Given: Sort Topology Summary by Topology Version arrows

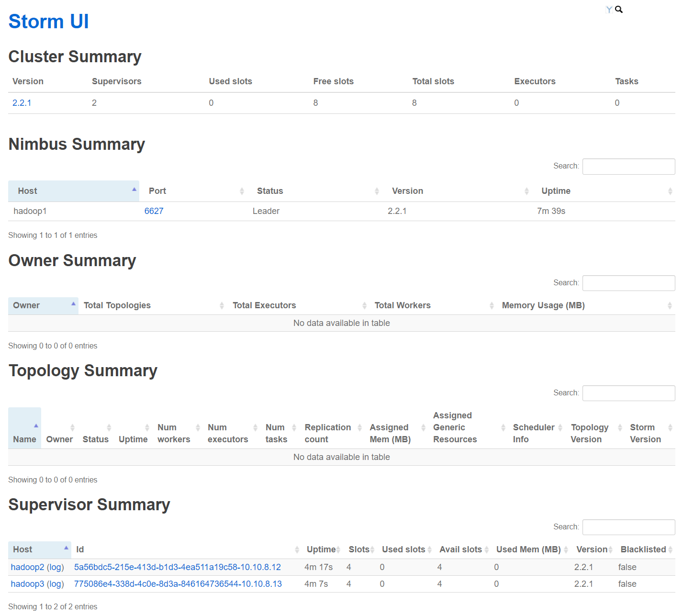Looking at the screenshot, I should coord(620,427).
